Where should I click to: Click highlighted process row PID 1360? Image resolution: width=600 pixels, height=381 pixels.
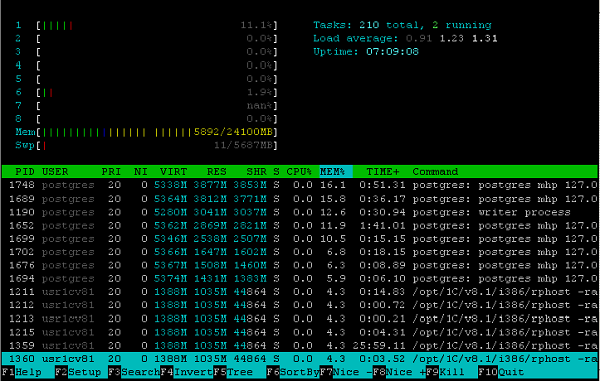(300, 359)
